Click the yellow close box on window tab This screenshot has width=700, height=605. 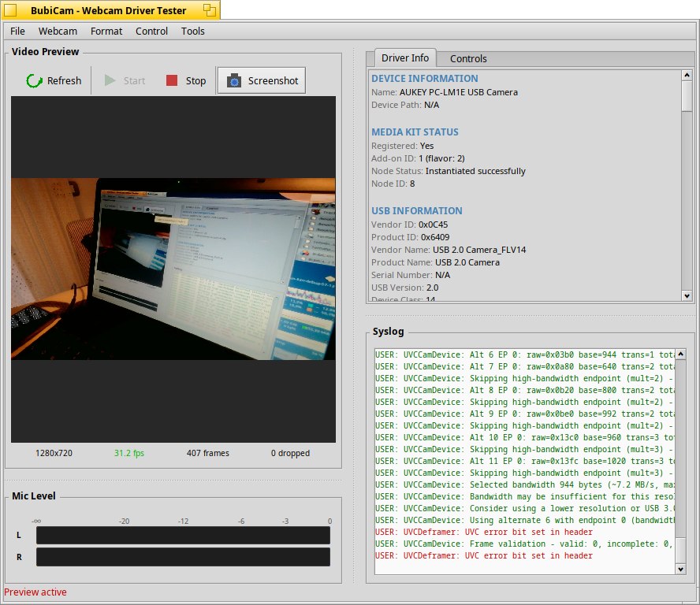pos(11,9)
